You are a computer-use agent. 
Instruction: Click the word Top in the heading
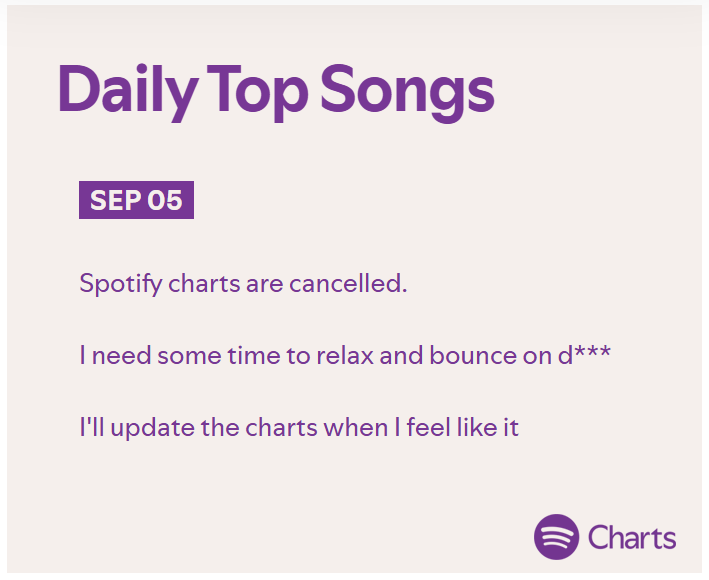point(258,92)
